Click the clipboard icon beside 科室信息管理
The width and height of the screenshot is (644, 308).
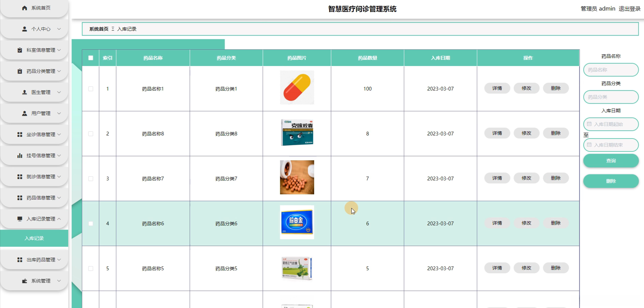[20, 50]
